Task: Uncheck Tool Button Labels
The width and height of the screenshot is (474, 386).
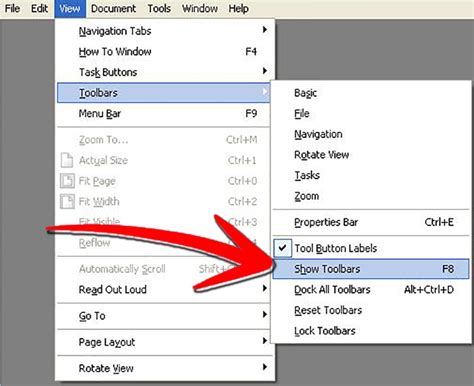Action: coord(371,248)
